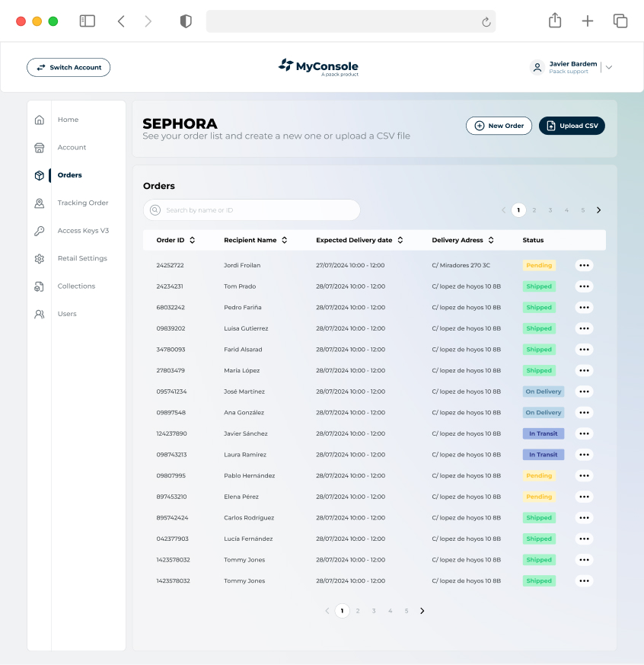Click the Search by name or ID field
Viewport: 644px width, 665px height.
pos(251,210)
